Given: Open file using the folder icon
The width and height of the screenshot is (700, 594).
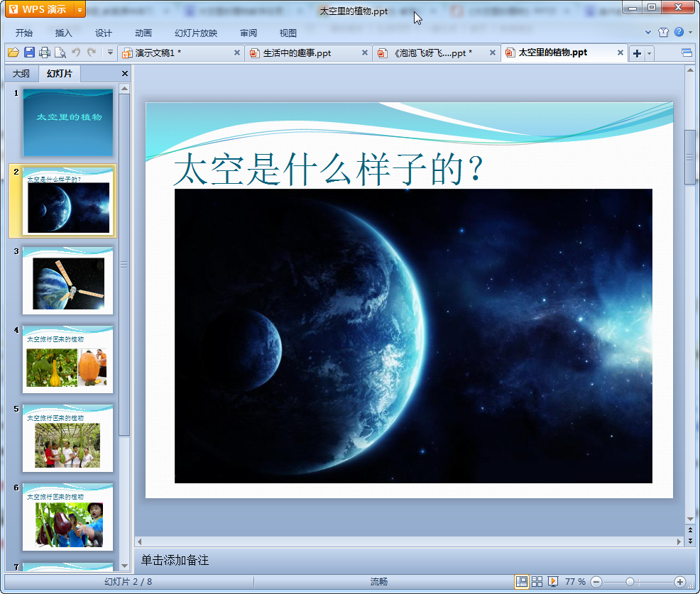Looking at the screenshot, I should tap(13, 53).
